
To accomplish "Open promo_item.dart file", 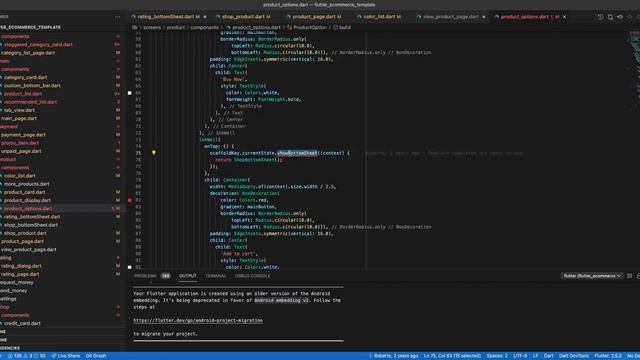I will (x=20, y=143).
